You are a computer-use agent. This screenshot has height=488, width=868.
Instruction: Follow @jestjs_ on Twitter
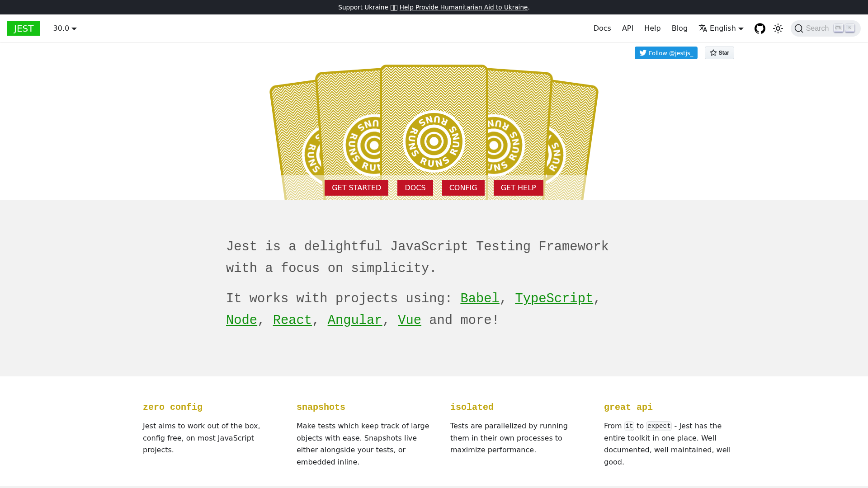click(666, 53)
